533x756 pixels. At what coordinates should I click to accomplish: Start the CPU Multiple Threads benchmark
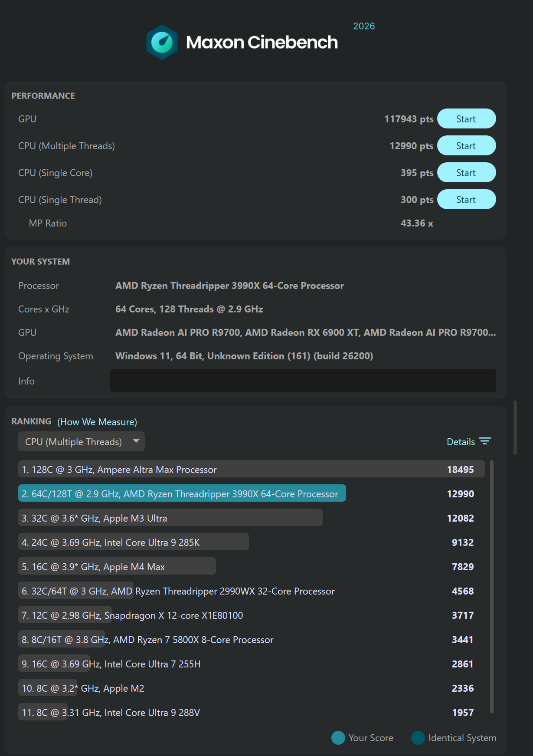click(466, 146)
